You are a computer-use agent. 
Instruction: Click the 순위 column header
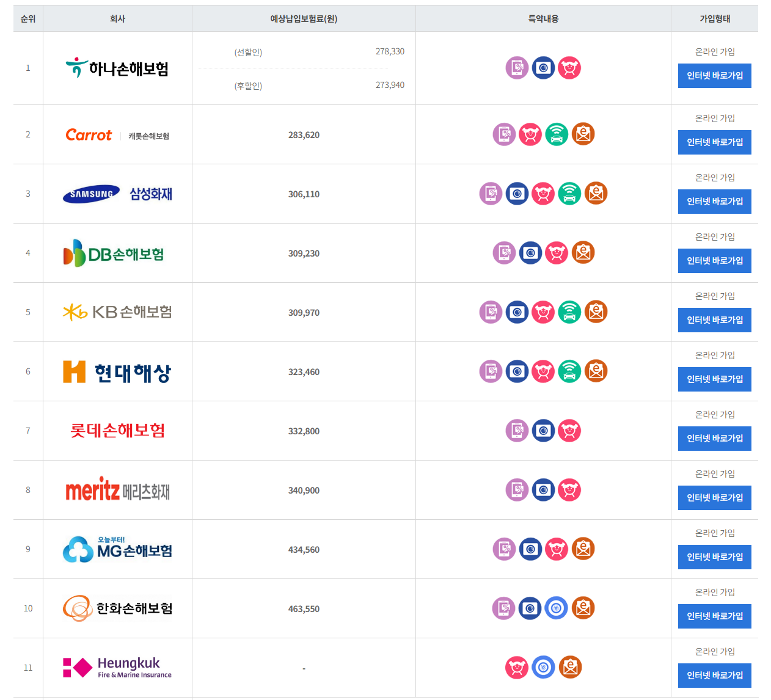28,19
